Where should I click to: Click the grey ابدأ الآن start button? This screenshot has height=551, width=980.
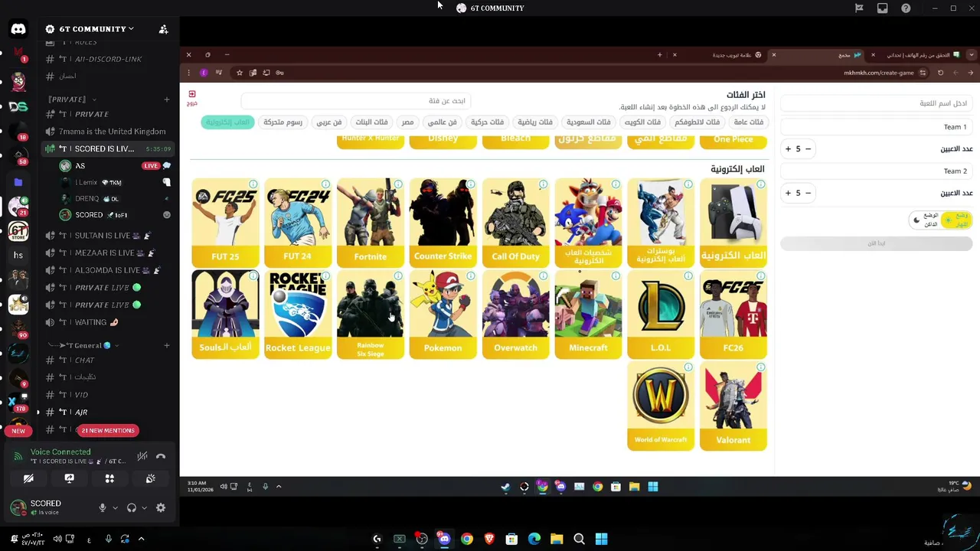876,243
